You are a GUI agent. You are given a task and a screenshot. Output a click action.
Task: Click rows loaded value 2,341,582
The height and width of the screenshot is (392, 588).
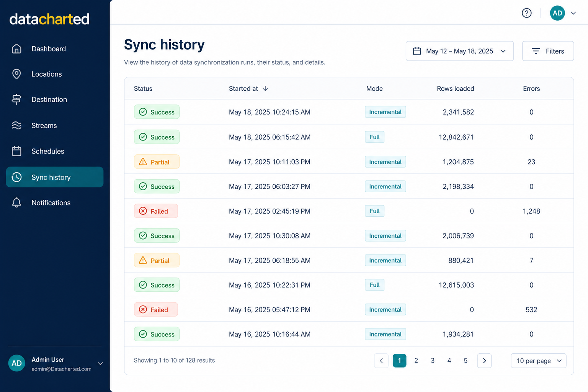(458, 112)
